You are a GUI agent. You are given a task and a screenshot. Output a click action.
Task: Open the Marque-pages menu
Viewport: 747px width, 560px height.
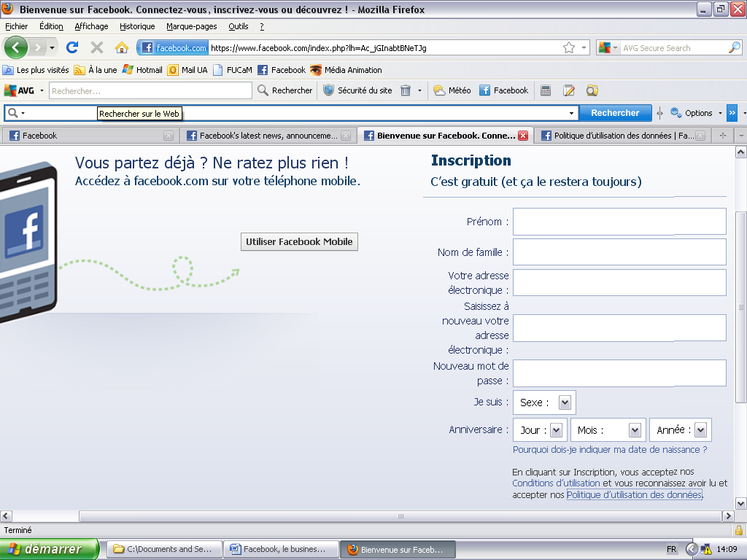tap(192, 26)
